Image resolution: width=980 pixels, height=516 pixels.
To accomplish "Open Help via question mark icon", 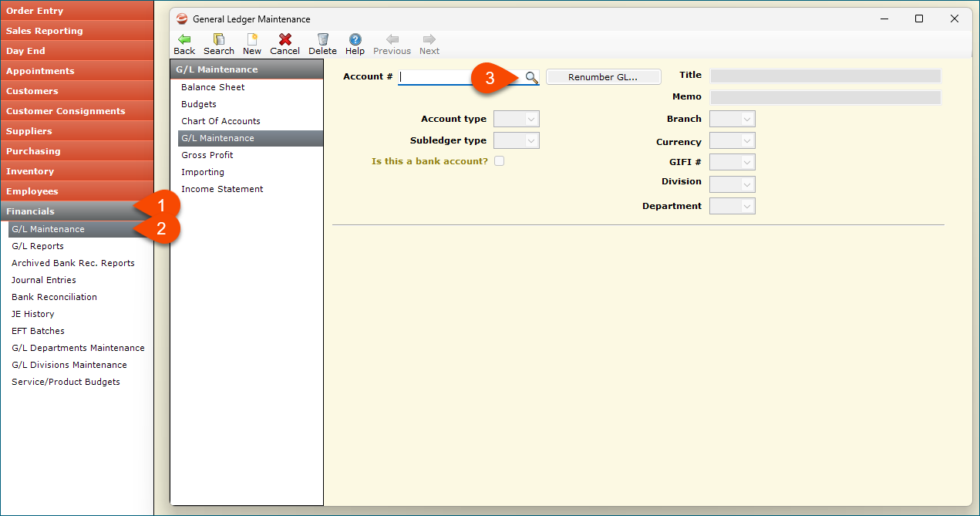I will click(355, 39).
